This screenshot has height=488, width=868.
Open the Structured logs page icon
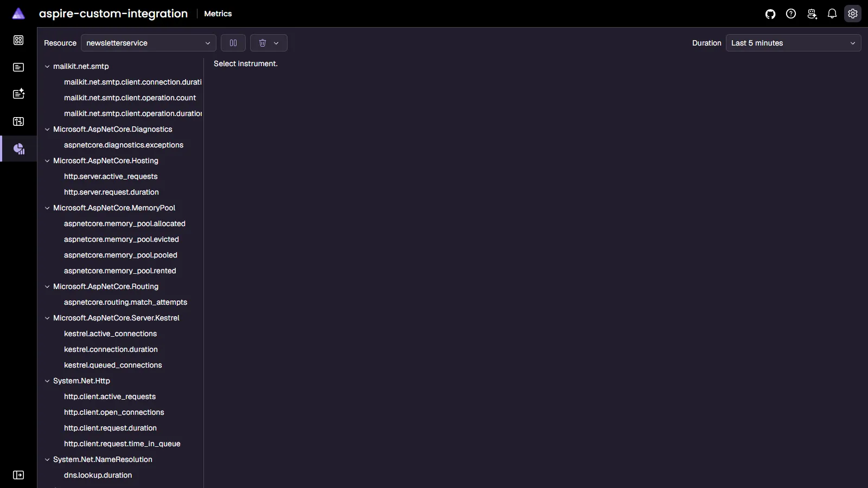18,94
